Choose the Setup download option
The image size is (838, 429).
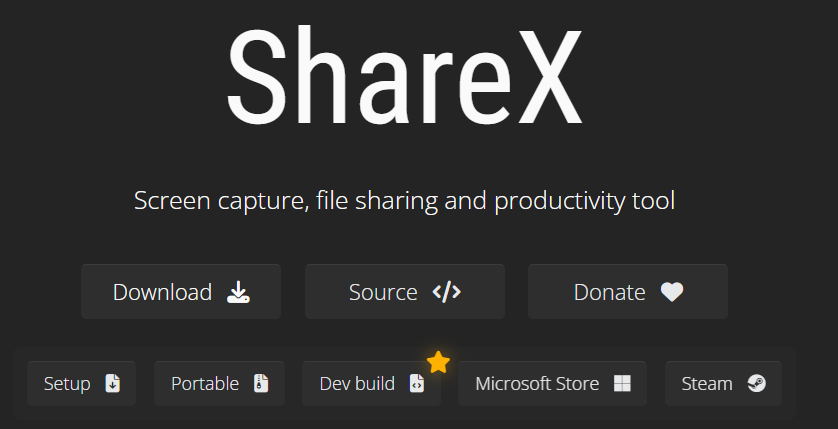point(82,384)
